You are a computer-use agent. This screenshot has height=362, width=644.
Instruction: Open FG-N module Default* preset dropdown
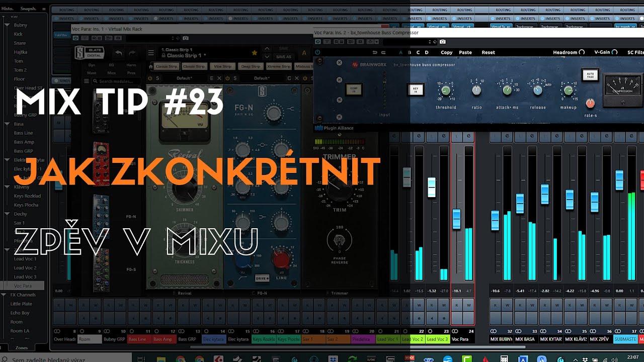coord(262,78)
